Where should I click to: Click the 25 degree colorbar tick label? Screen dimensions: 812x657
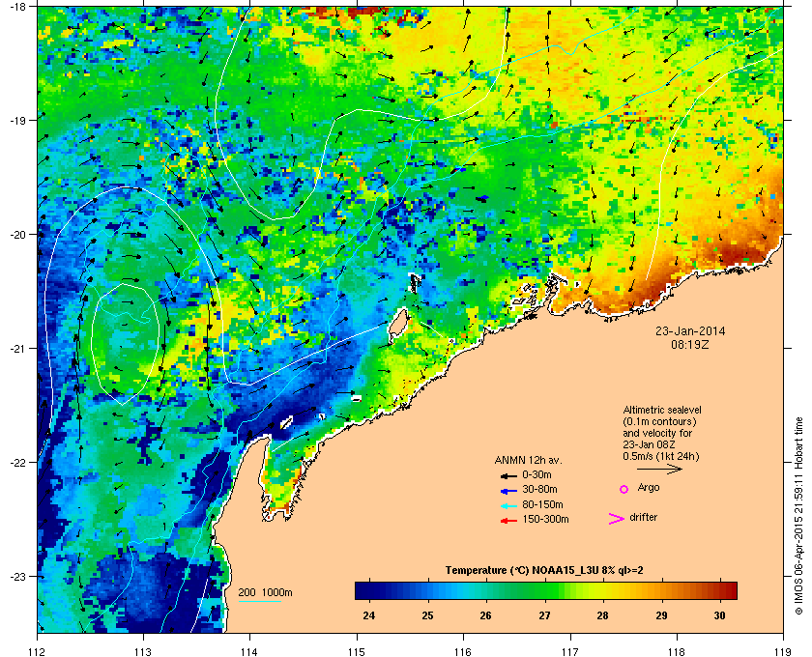[427, 615]
